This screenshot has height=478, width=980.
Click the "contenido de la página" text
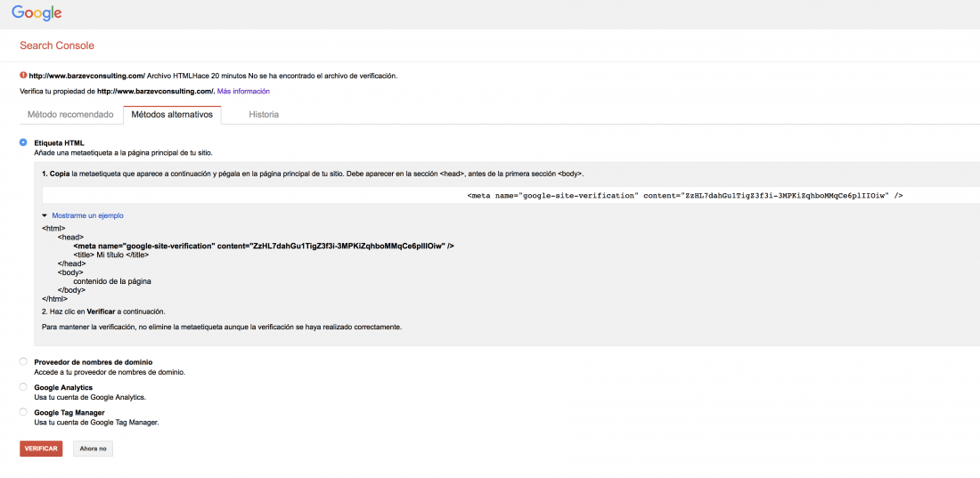pyautogui.click(x=112, y=281)
